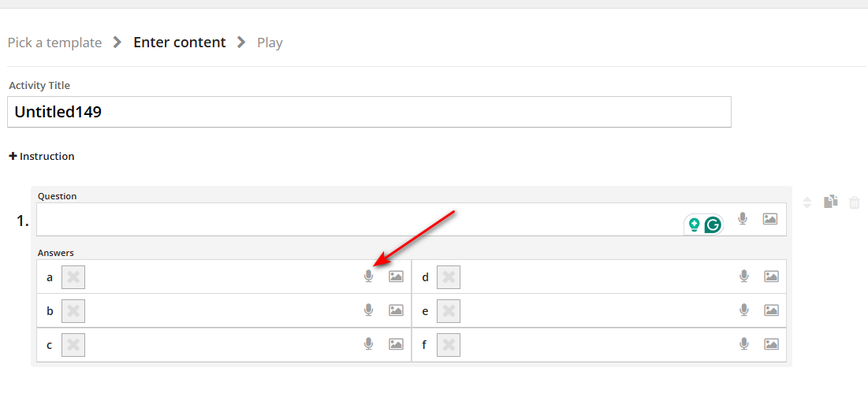The height and width of the screenshot is (397, 868).
Task: Expand the Instruction section
Action: 42,157
